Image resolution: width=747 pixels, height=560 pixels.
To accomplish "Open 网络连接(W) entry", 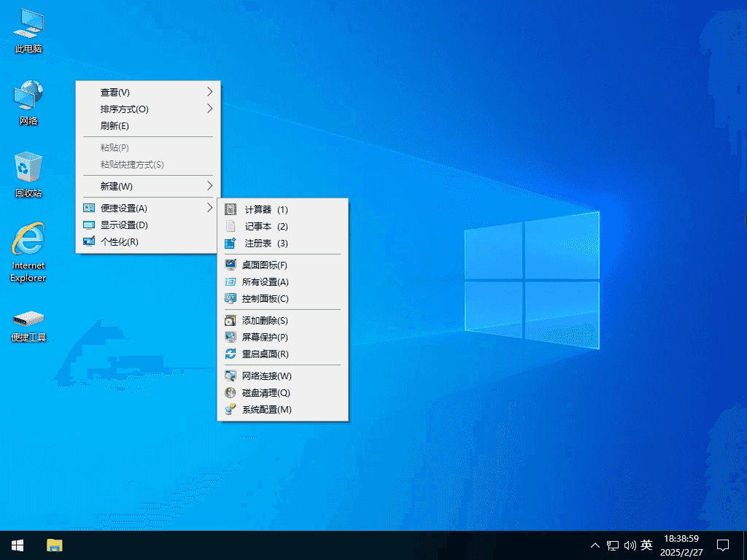I will tap(283, 376).
